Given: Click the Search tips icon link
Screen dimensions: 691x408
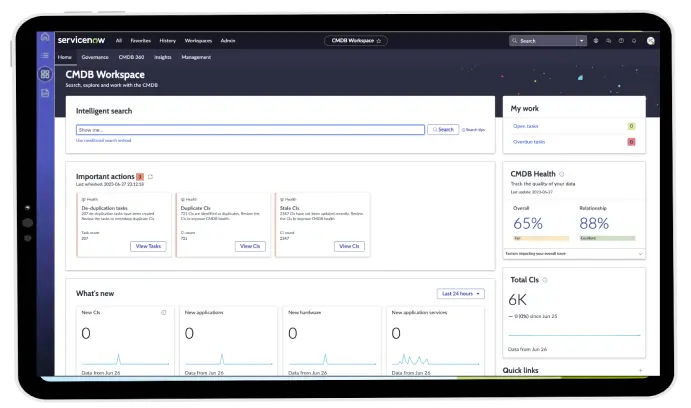Looking at the screenshot, I should click(x=473, y=130).
